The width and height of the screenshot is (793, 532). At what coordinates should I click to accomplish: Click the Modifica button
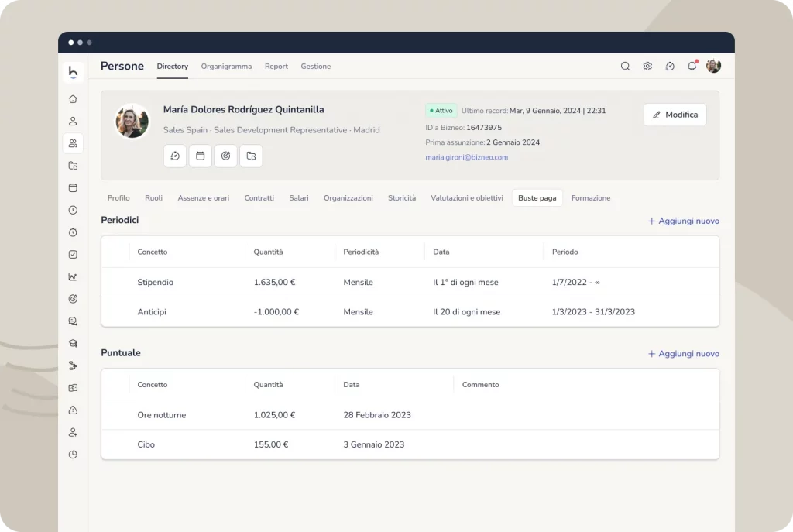coord(675,115)
